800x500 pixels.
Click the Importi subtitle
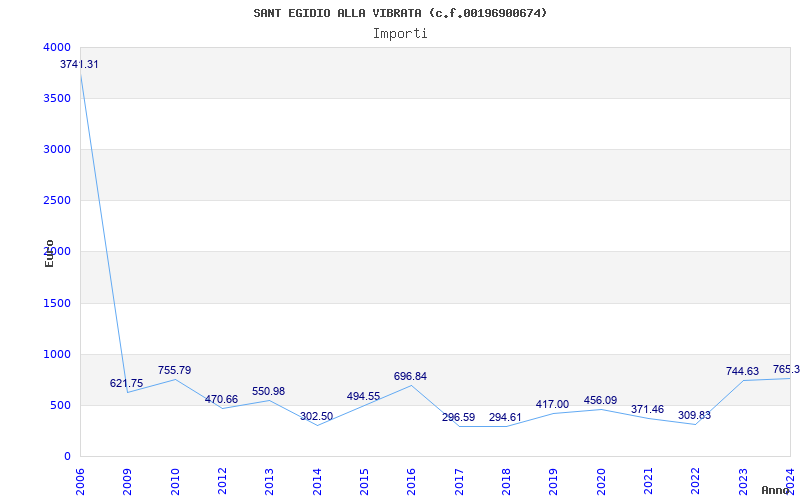[x=400, y=34]
